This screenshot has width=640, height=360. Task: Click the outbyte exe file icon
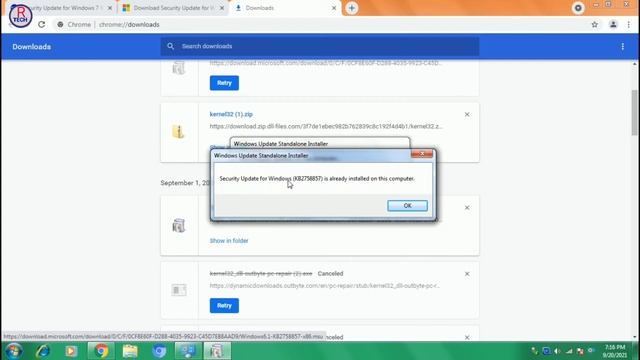pos(178,290)
